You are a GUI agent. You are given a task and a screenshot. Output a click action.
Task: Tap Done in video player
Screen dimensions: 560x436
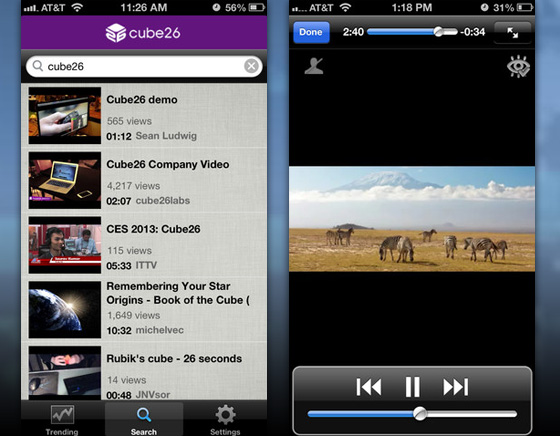tap(311, 32)
